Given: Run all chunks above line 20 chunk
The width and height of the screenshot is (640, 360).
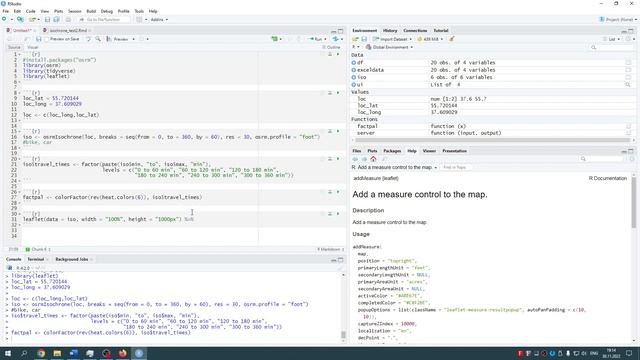Looking at the screenshot, I should (x=330, y=158).
